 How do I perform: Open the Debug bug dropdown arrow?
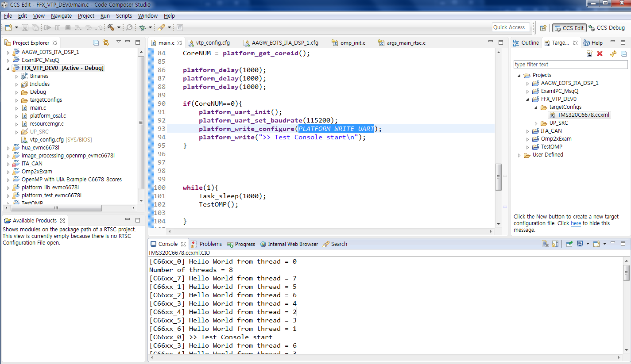(x=150, y=27)
